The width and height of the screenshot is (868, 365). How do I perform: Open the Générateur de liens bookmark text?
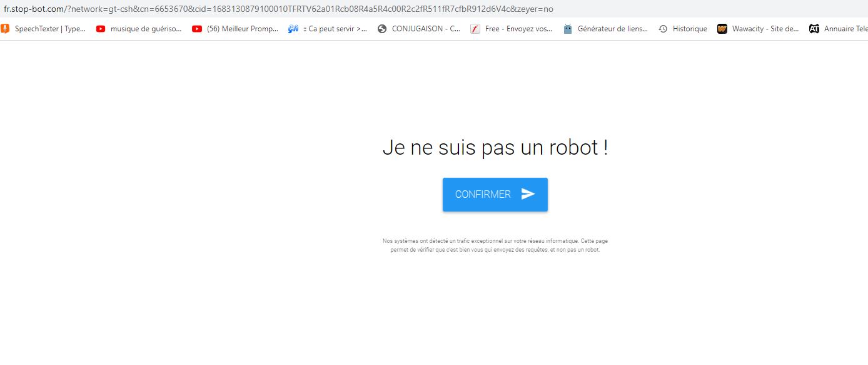pyautogui.click(x=612, y=29)
